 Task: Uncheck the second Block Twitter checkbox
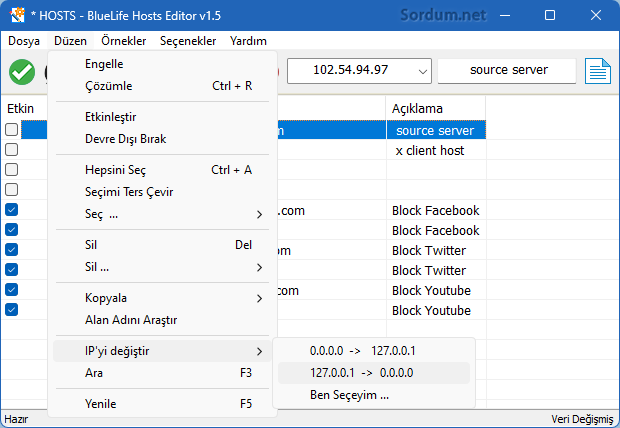pyautogui.click(x=11, y=269)
